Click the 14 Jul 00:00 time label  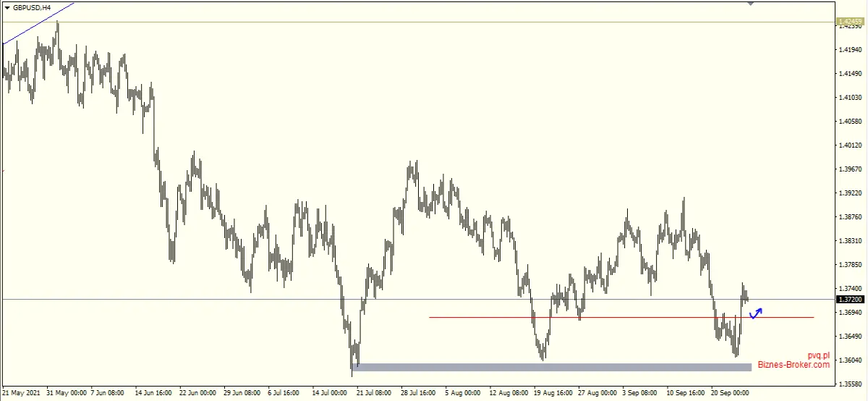click(x=331, y=393)
